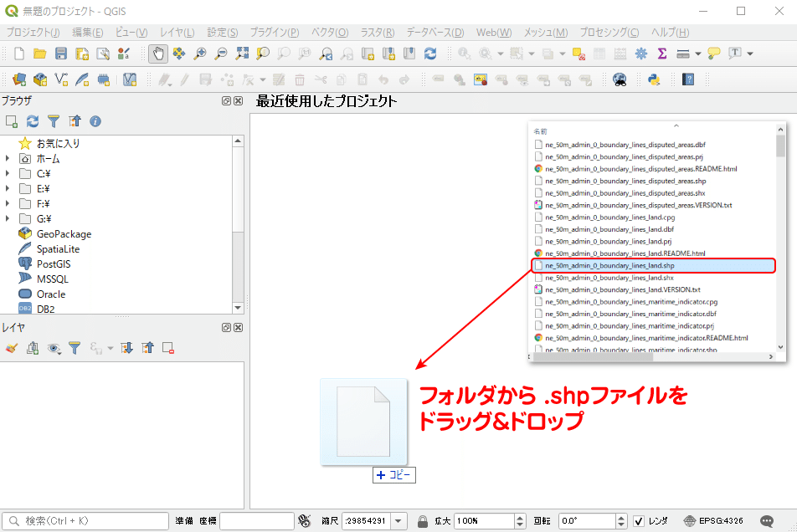Select お気に入り in the Browser tree
Screen dimensions: 797x532
(58, 144)
